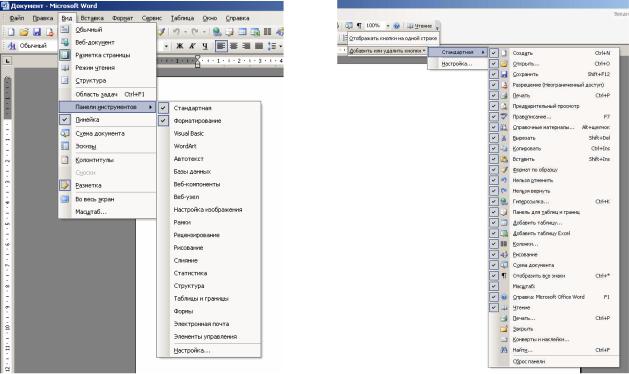Open the Undo history dropdown arrow
Viewport: 629px width, 374px height.
pos(185,32)
